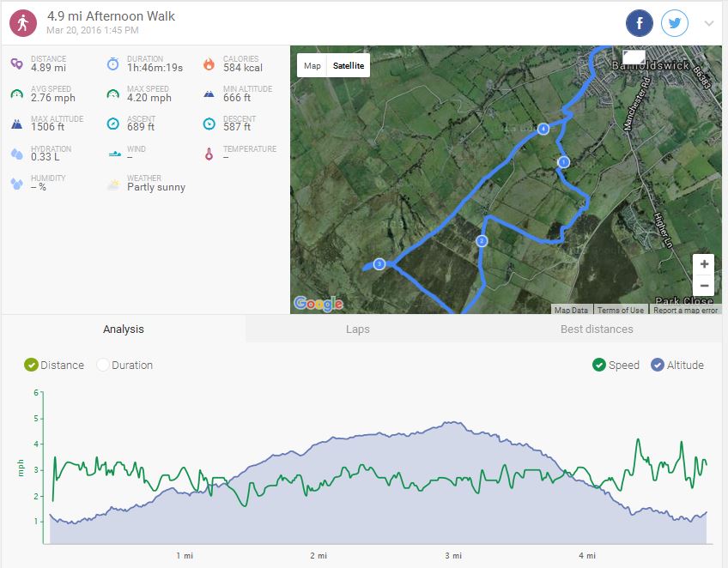Click mile marker 3 on route
728x568 pixels.
click(x=379, y=264)
